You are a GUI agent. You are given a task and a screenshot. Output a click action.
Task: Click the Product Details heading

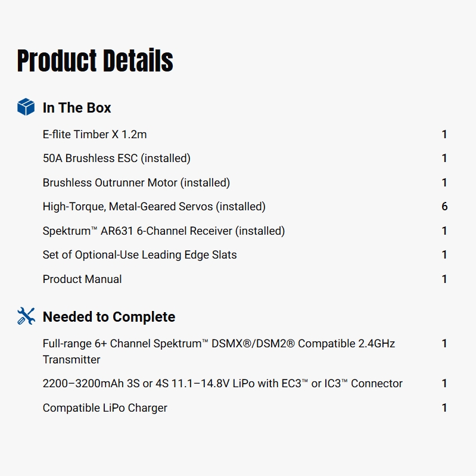click(x=95, y=61)
